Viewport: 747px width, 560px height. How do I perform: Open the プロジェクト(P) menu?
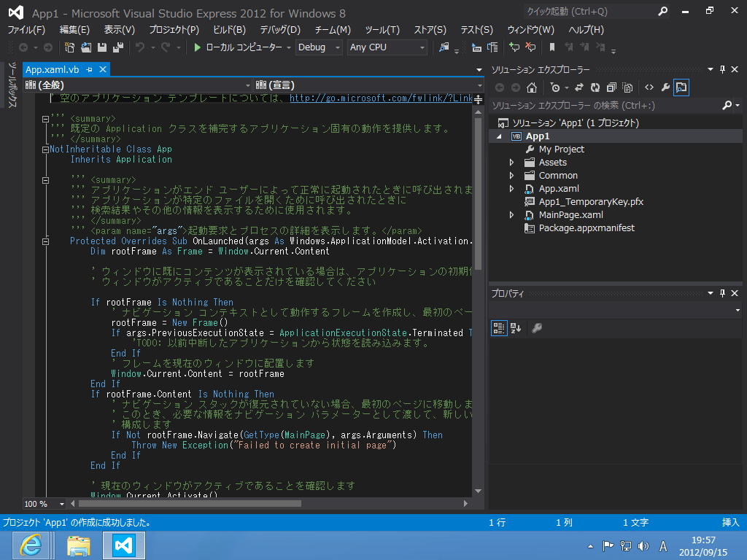(174, 29)
